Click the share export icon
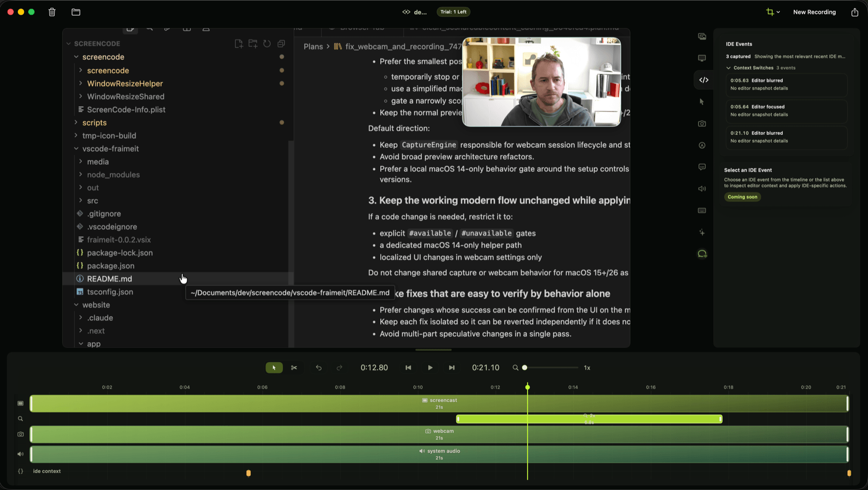Image resolution: width=868 pixels, height=490 pixels. tap(854, 12)
